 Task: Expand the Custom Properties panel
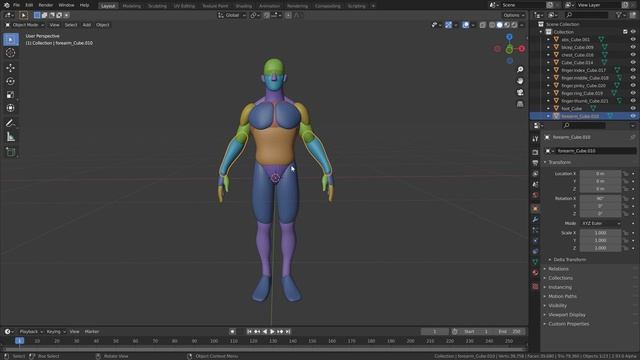point(568,324)
